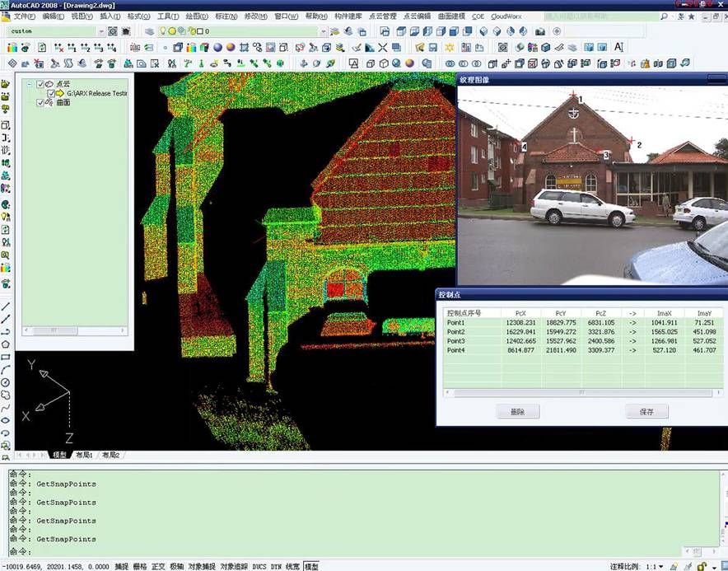Select the Circle draw tool
The width and height of the screenshot is (728, 571).
(x=6, y=382)
